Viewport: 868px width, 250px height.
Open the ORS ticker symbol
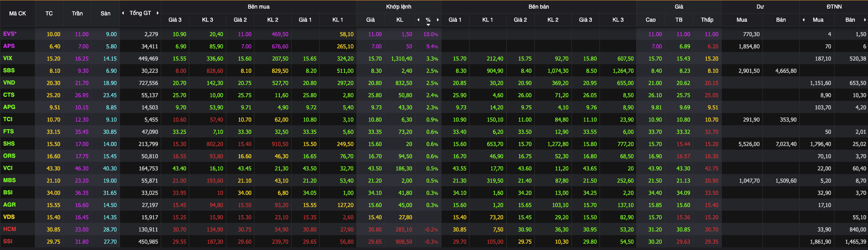point(9,156)
